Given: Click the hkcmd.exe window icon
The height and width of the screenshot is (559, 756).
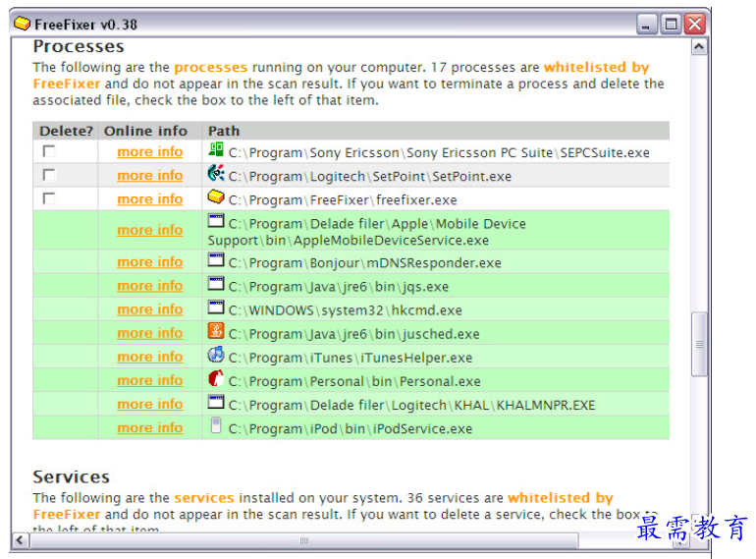Looking at the screenshot, I should click(216, 307).
